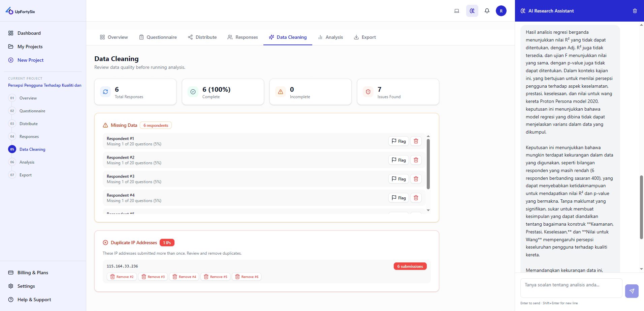This screenshot has width=644, height=311.
Task: Click the Missing Data warning icon
Action: [x=105, y=125]
